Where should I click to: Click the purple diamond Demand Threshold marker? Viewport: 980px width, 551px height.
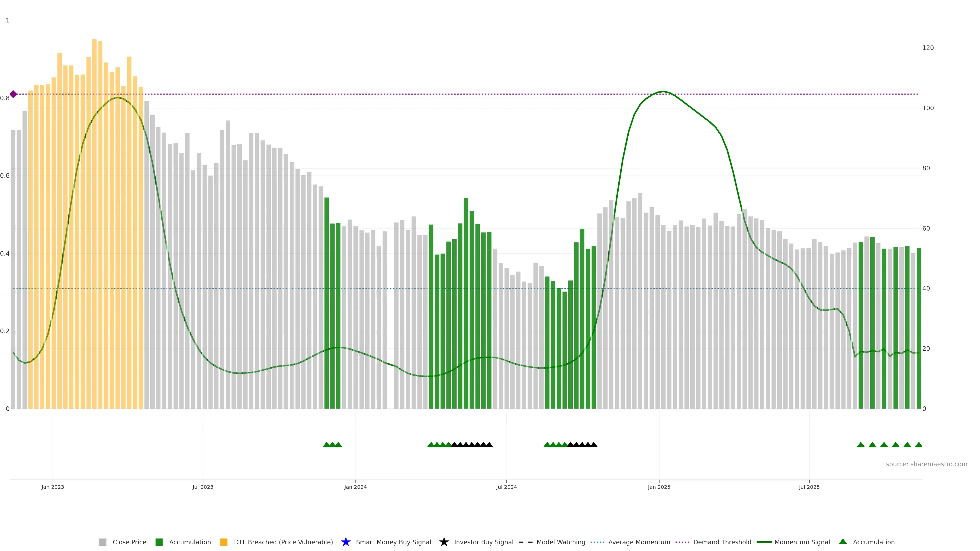tap(13, 94)
